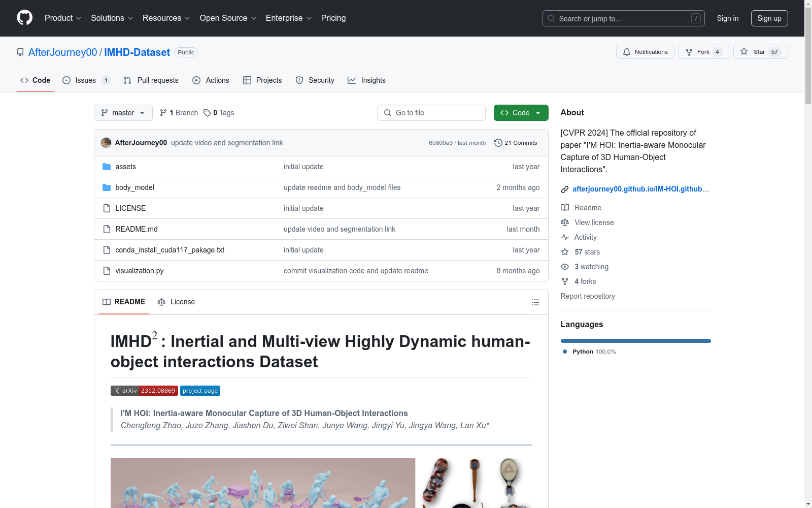
Task: Open the Pricing page
Action: [x=333, y=18]
